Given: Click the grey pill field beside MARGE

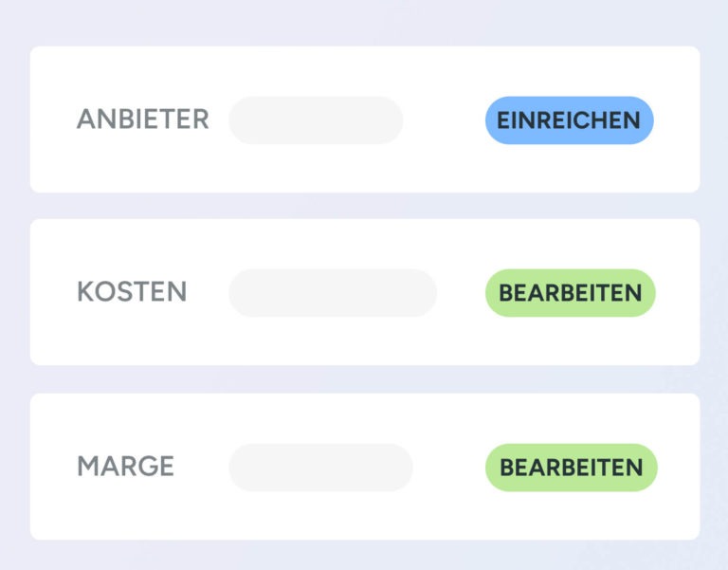Looking at the screenshot, I should 320,468.
